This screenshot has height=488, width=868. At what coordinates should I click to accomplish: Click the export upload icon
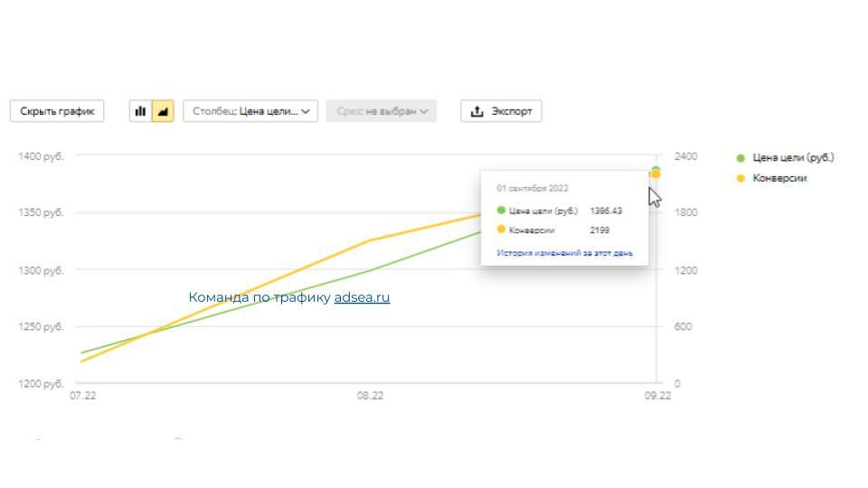[478, 111]
